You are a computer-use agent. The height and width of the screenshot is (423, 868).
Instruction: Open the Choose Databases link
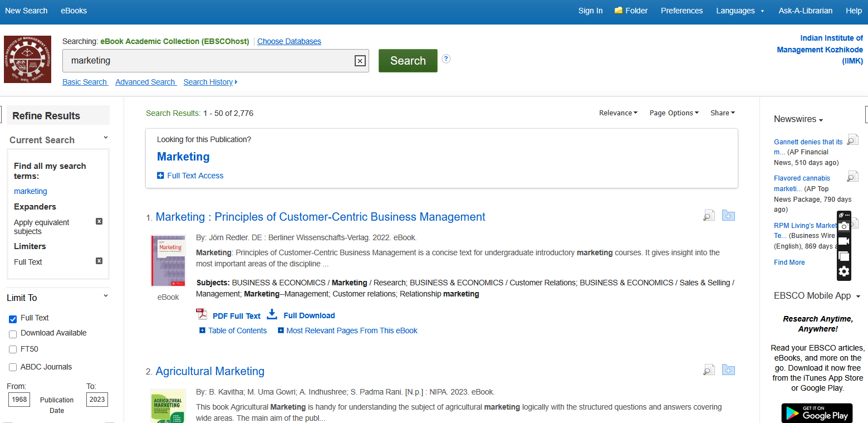(289, 41)
